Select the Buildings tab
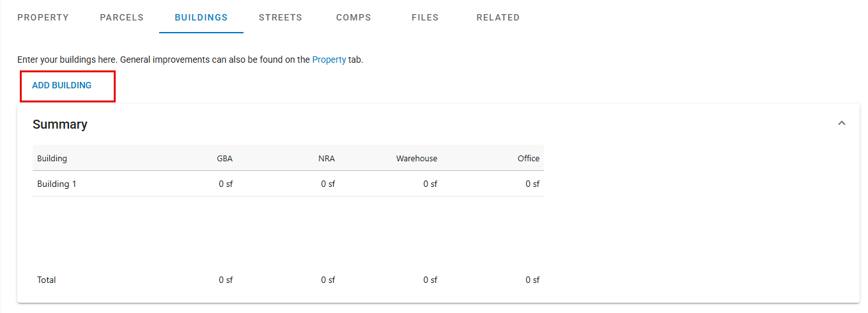Screen dimensions: 868x313 click(201, 17)
